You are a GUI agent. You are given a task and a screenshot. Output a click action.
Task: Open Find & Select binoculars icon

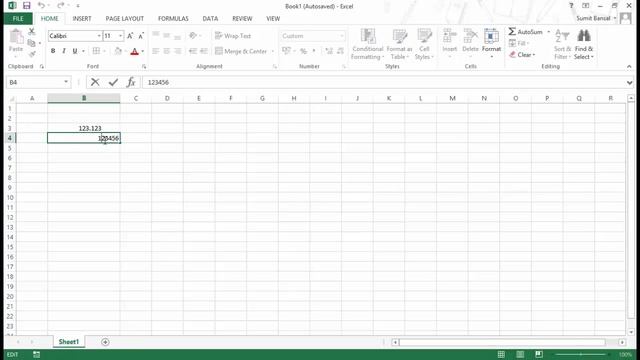pos(584,36)
